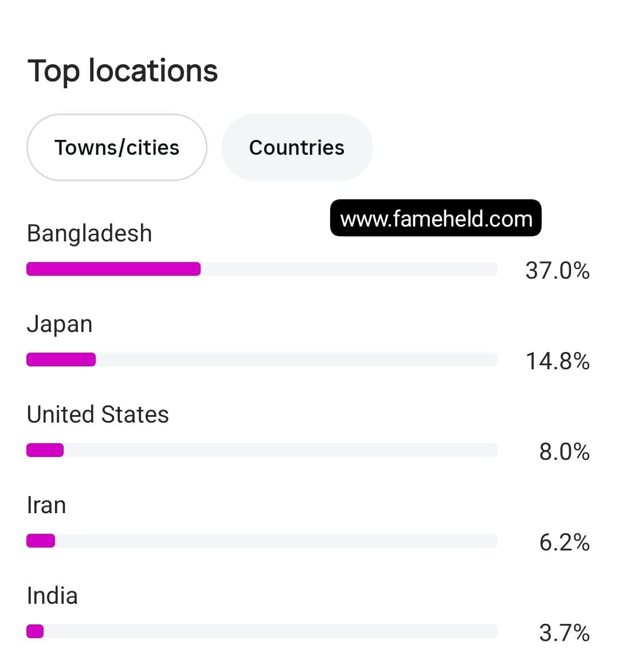Select the Iran country label
Viewport: 618px width, 672px height.
point(46,505)
